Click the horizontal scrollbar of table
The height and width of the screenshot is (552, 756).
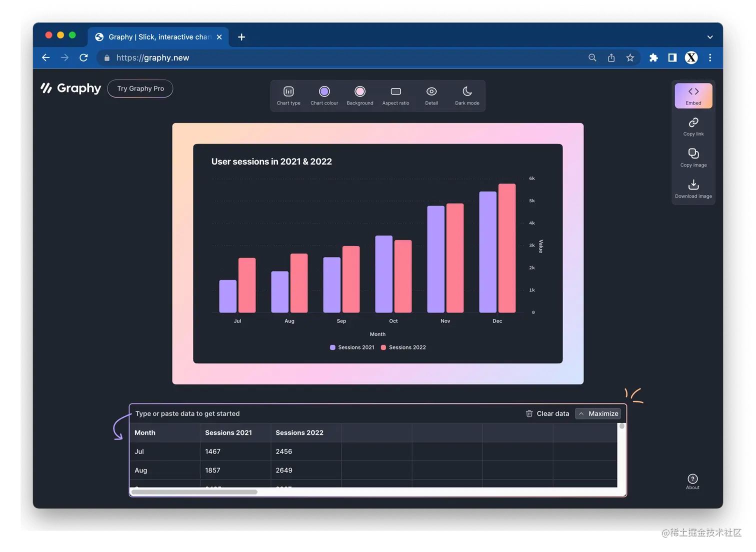[x=194, y=492]
